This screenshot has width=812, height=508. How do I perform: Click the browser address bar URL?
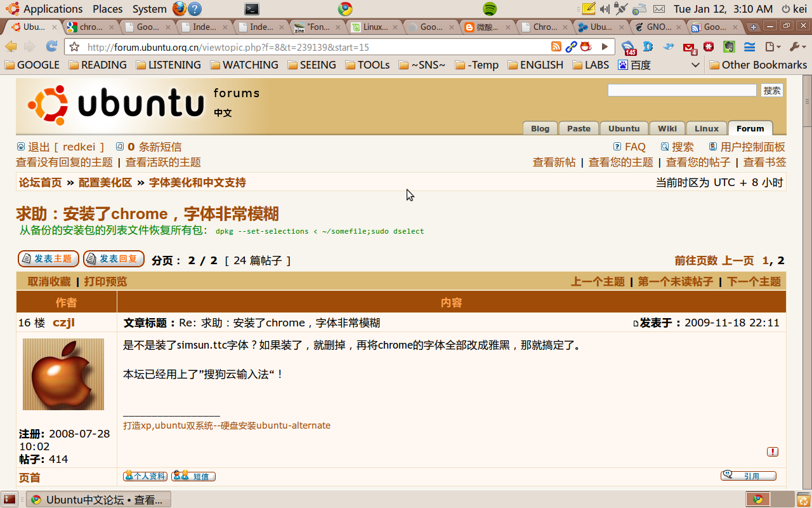click(228, 47)
